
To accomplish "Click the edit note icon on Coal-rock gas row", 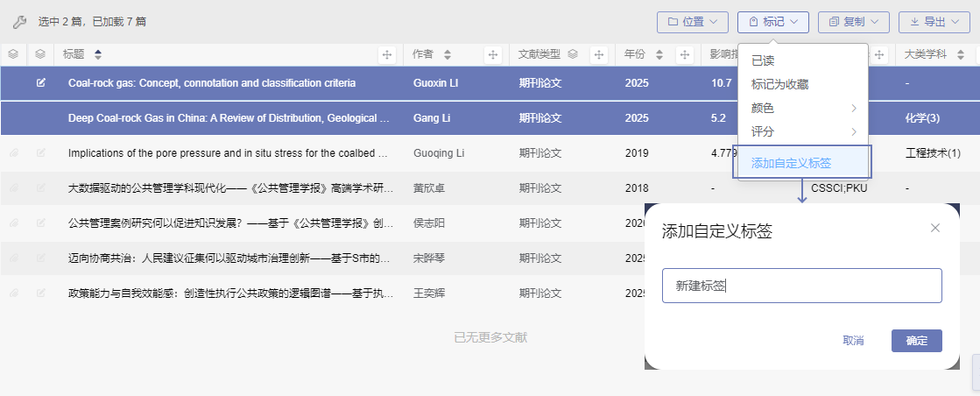I will pyautogui.click(x=41, y=82).
